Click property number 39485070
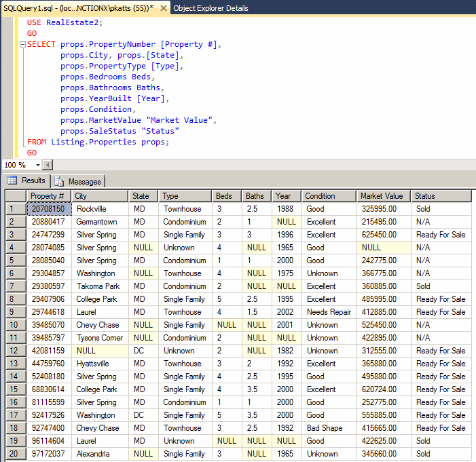 49,325
